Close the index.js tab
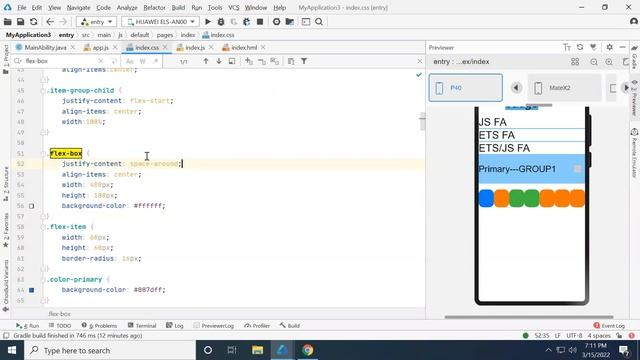The width and height of the screenshot is (640, 360). [211, 48]
